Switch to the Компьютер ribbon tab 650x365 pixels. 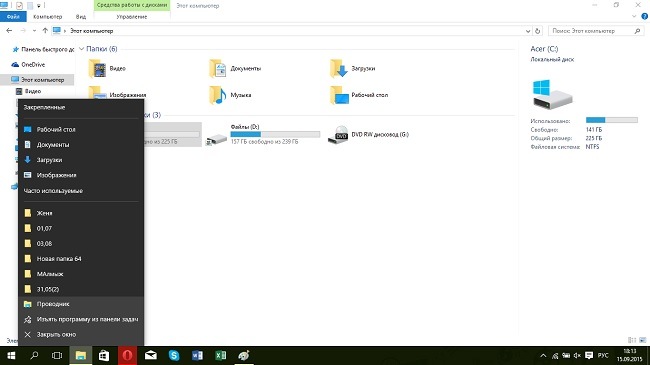tap(48, 17)
